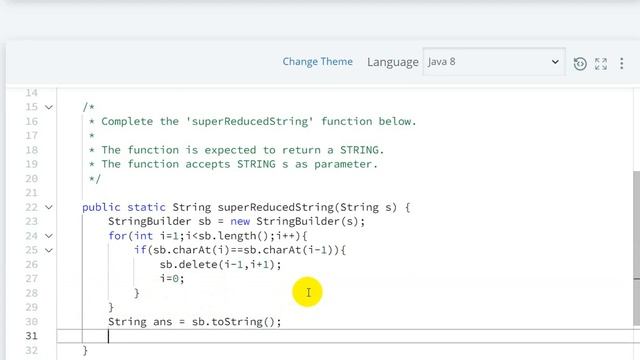
Task: Open the three-dot more options menu
Action: [622, 64]
